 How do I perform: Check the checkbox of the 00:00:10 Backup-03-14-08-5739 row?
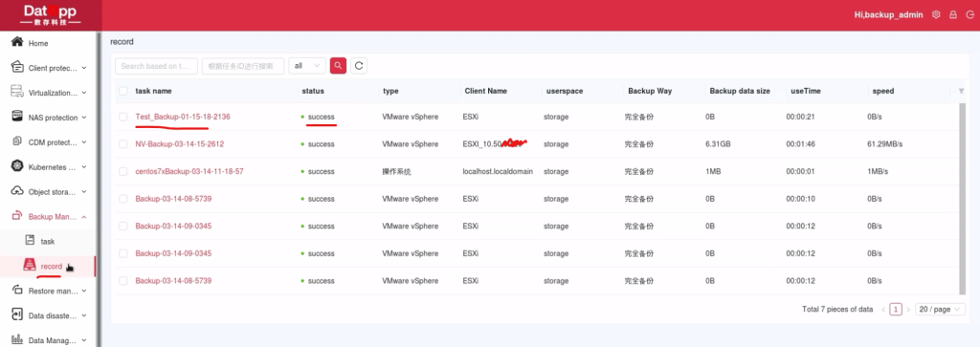pos(123,199)
